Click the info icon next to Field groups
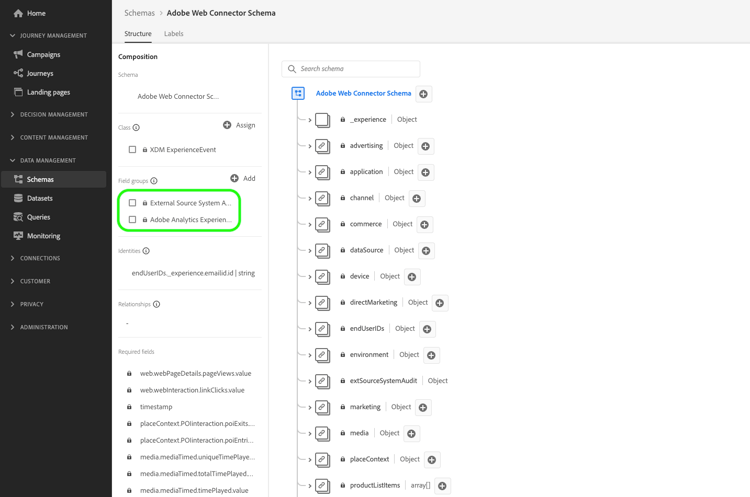This screenshot has height=497, width=750. pos(154,181)
